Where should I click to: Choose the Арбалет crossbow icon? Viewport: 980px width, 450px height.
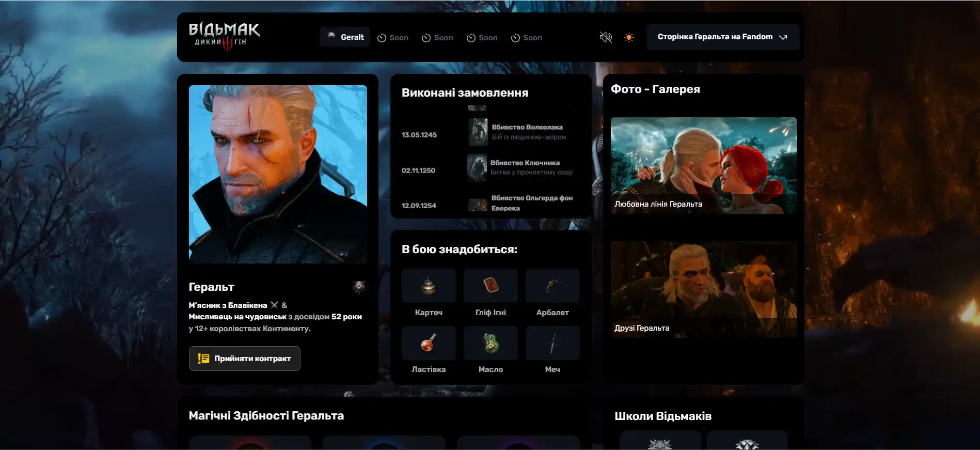pyautogui.click(x=552, y=286)
